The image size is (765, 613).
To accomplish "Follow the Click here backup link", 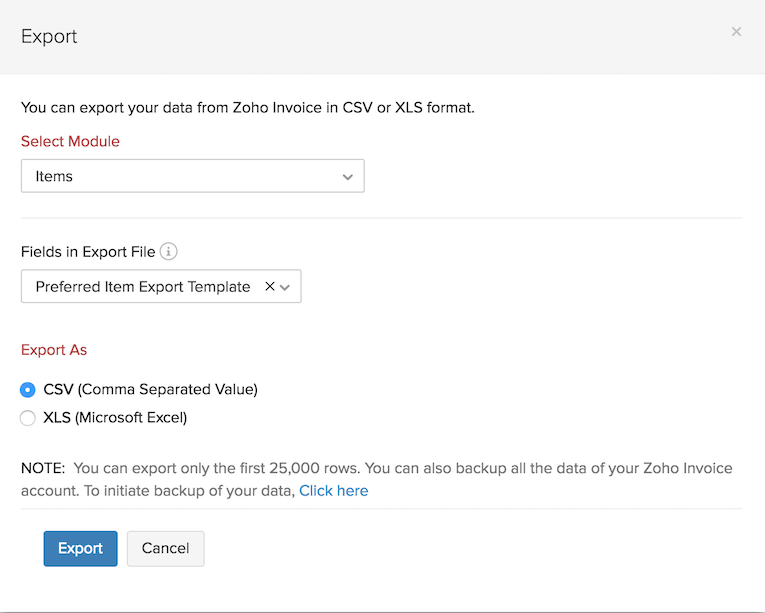I will [333, 491].
